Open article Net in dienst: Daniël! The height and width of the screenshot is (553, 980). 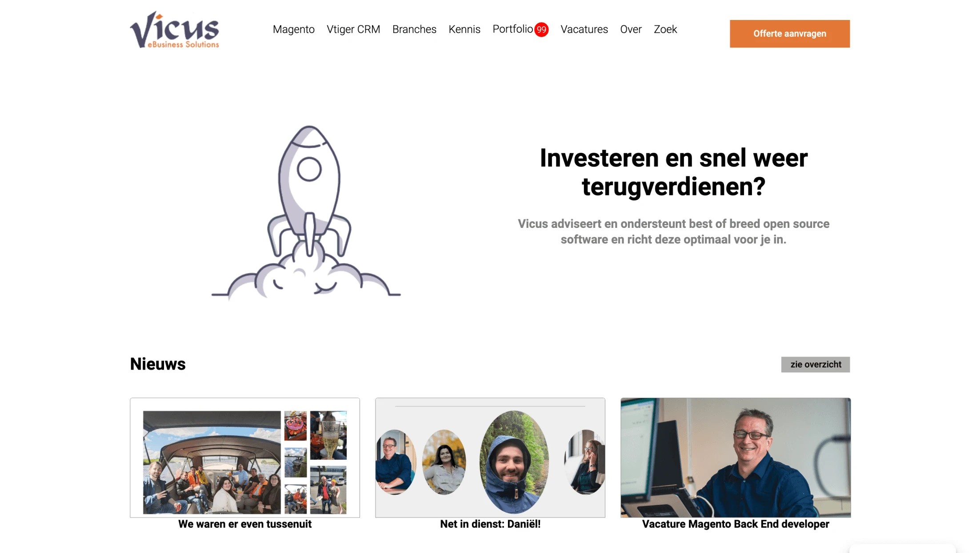point(490,524)
